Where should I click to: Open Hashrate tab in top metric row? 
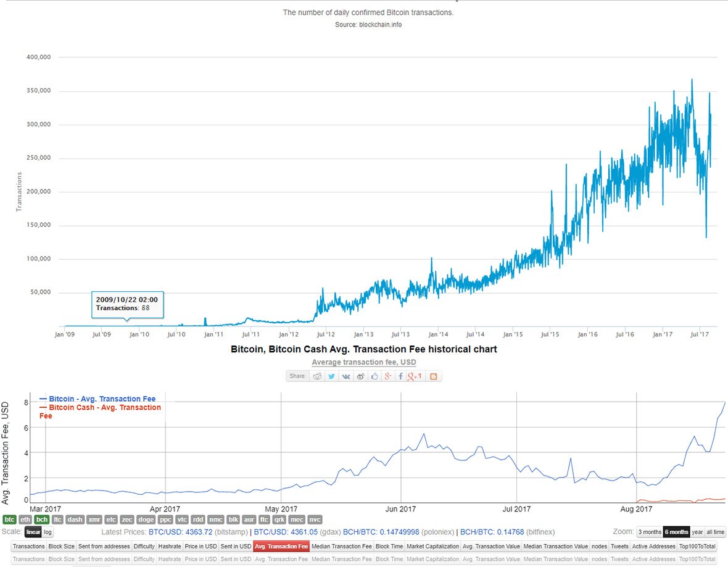170,547
